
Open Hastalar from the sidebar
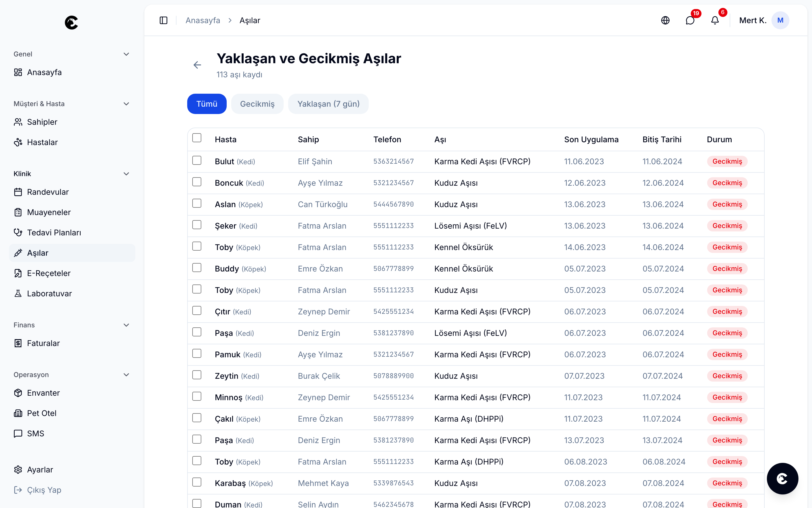72,143
